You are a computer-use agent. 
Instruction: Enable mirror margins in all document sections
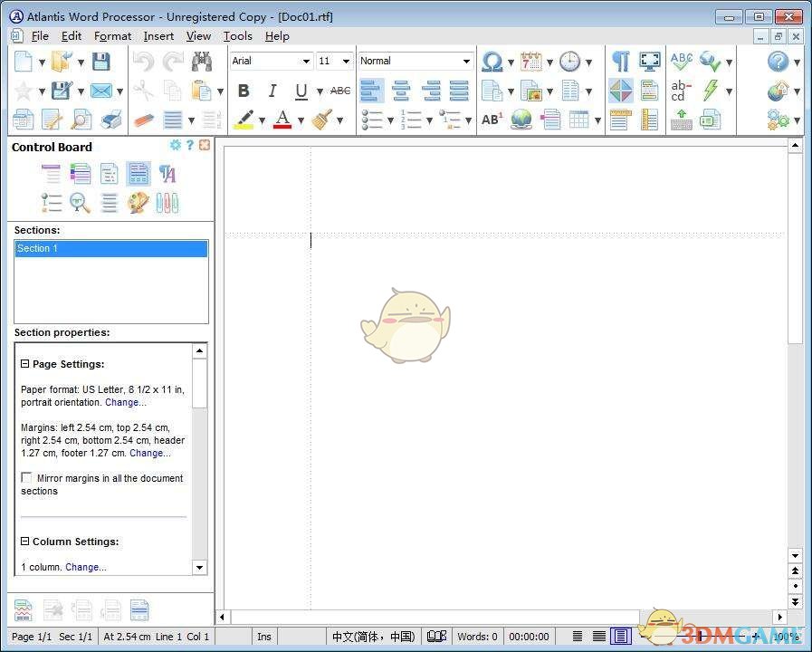26,477
